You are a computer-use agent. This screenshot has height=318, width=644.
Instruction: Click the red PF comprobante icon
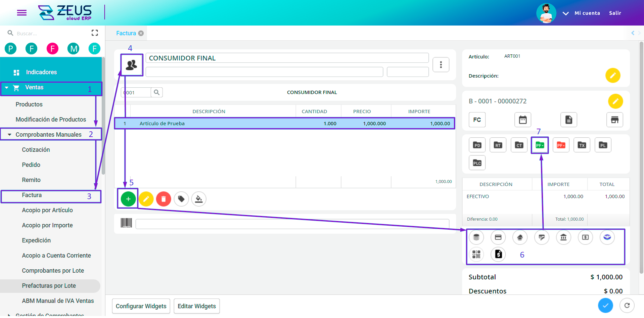click(561, 145)
